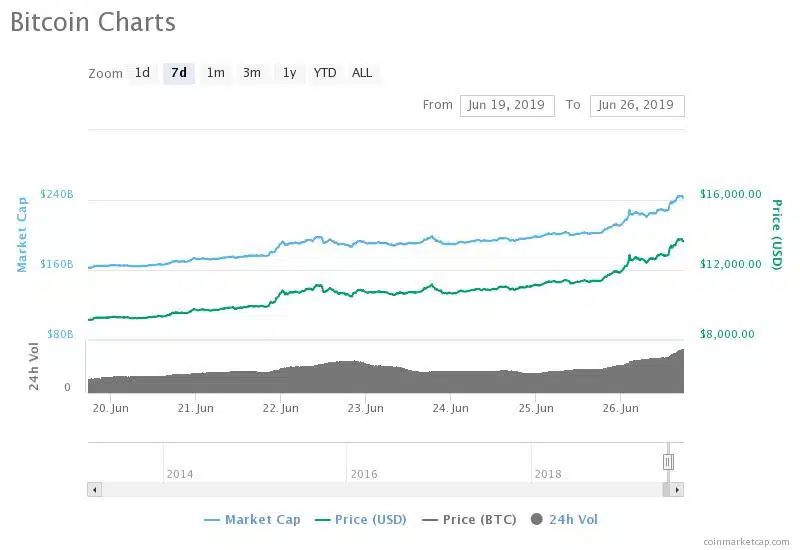Image resolution: width=800 pixels, height=550 pixels.
Task: Click the $80B market cap label
Action: [x=60, y=334]
